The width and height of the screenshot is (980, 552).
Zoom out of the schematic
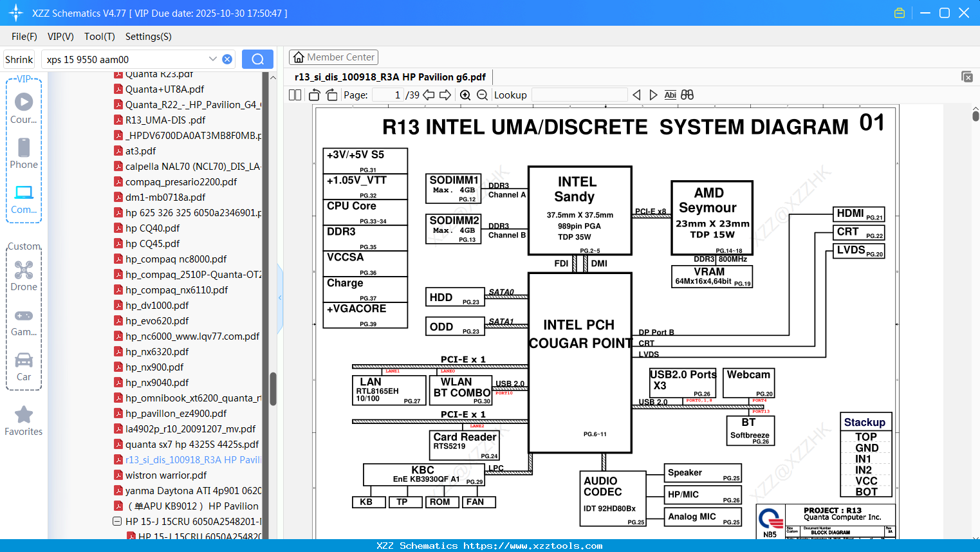pyautogui.click(x=483, y=95)
